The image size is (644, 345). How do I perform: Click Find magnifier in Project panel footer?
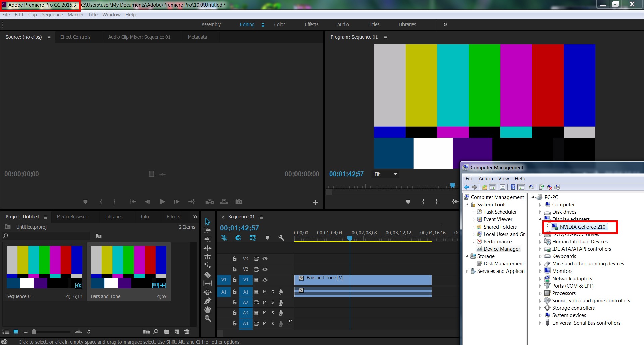156,332
